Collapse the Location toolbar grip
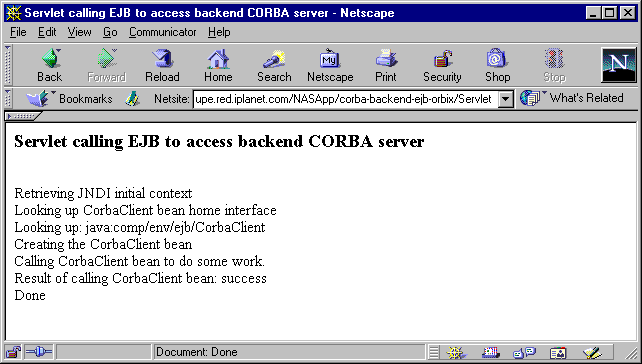The height and width of the screenshot is (364, 642). coord(8,99)
